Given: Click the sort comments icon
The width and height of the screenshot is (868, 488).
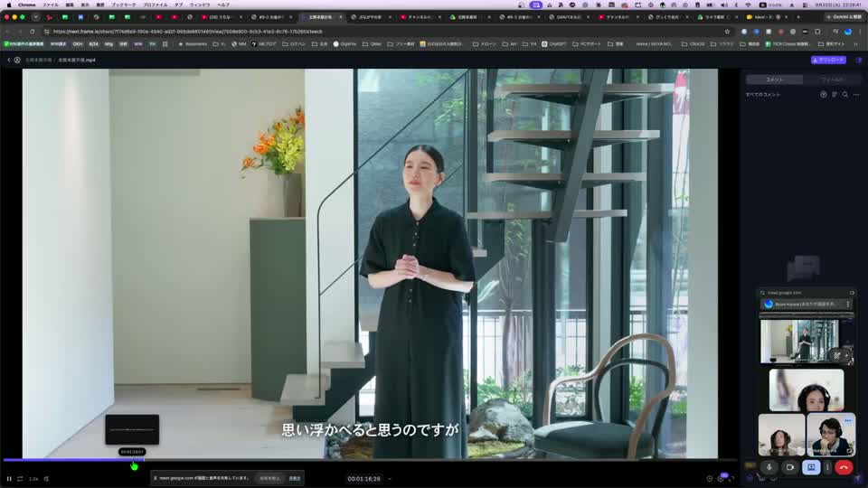Looking at the screenshot, I should point(835,95).
